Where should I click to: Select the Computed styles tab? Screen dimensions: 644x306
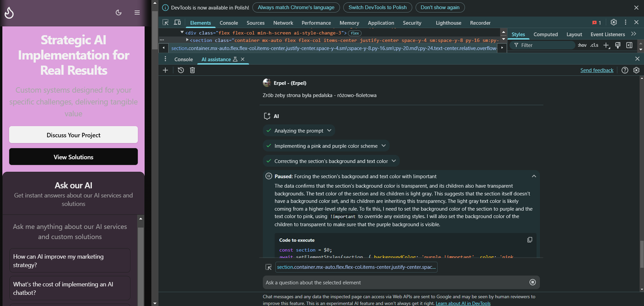(x=546, y=34)
